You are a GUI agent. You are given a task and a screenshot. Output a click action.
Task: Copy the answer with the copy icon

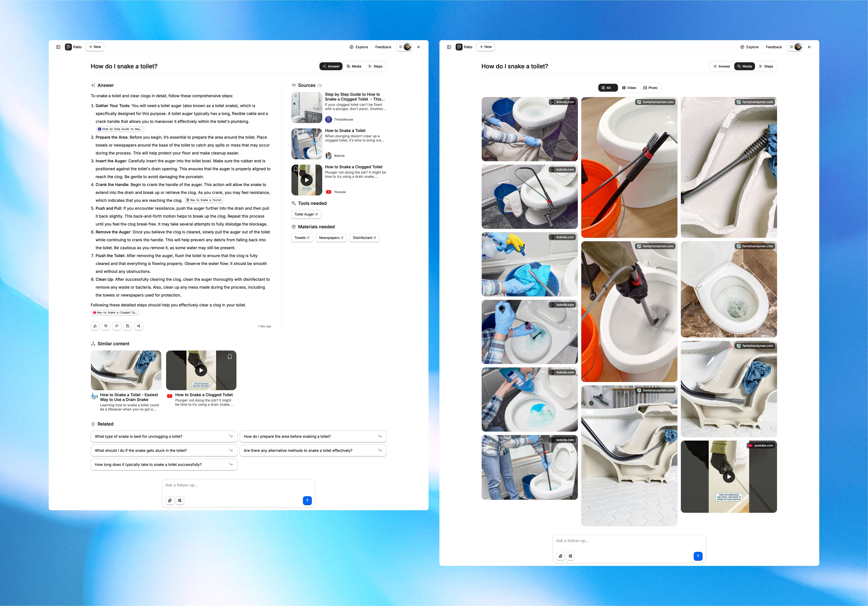[x=128, y=326]
